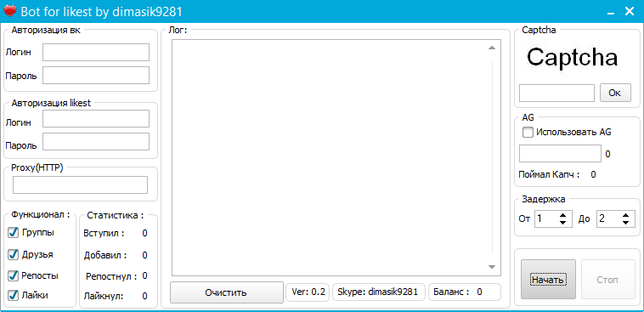
Task: Increase the От delay value
Action: 563,214
